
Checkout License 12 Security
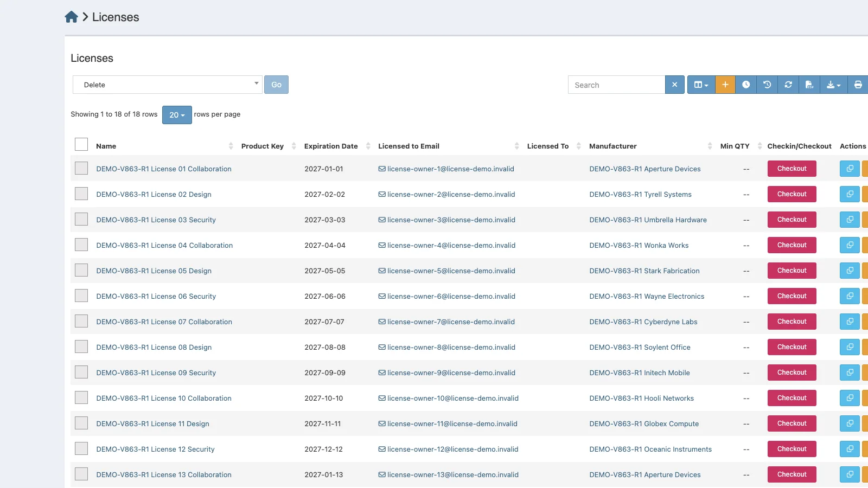click(792, 449)
